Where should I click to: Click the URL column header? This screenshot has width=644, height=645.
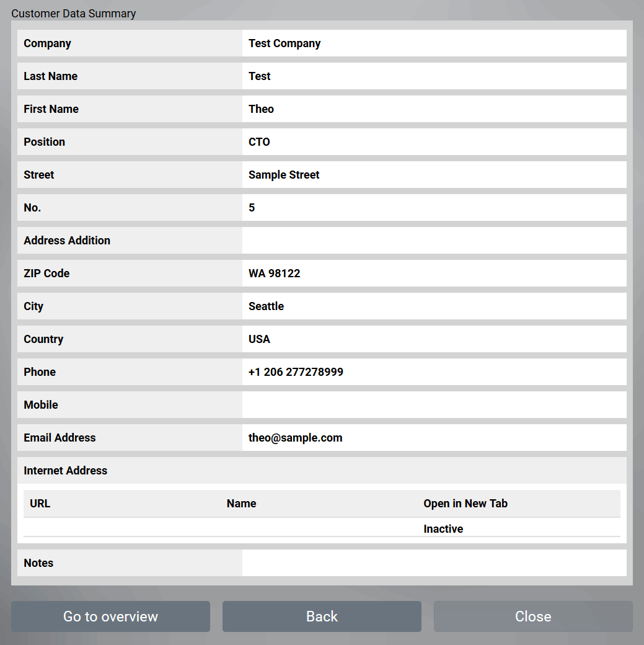(40, 503)
